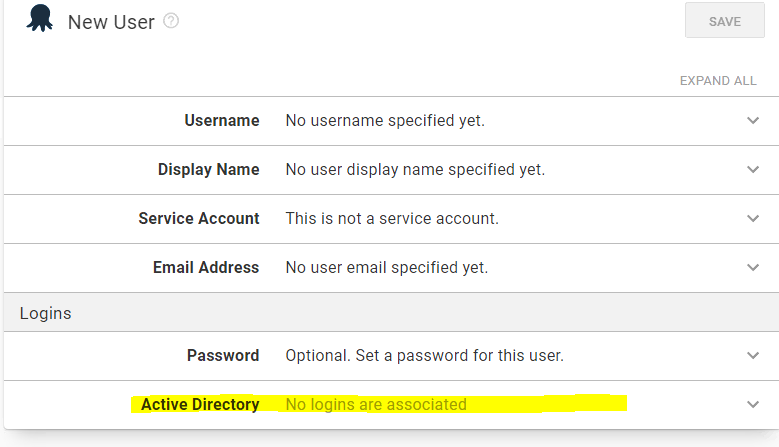The width and height of the screenshot is (779, 447).
Task: Click the Password label
Action: click(223, 356)
